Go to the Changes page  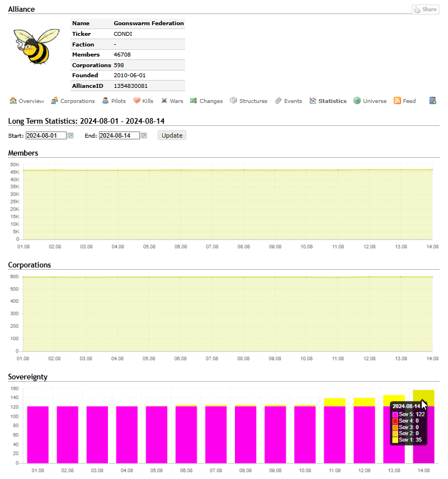[211, 101]
